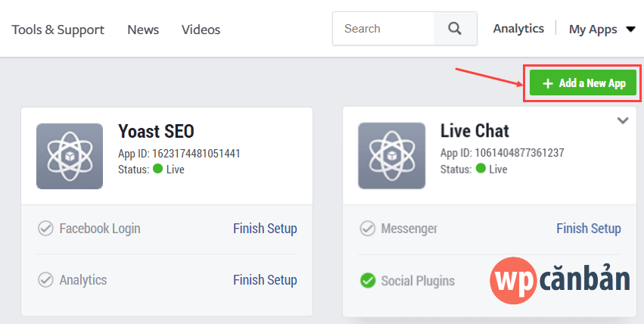Finish Setup for Facebook Login
The width and height of the screenshot is (644, 324).
265,229
